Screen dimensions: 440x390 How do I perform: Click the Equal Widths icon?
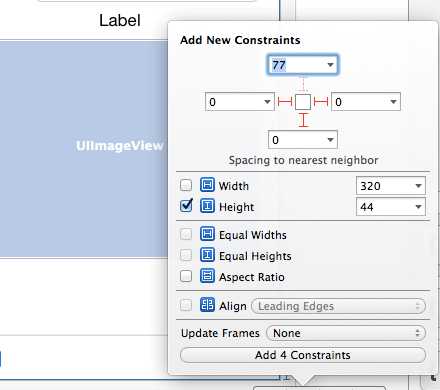click(207, 234)
